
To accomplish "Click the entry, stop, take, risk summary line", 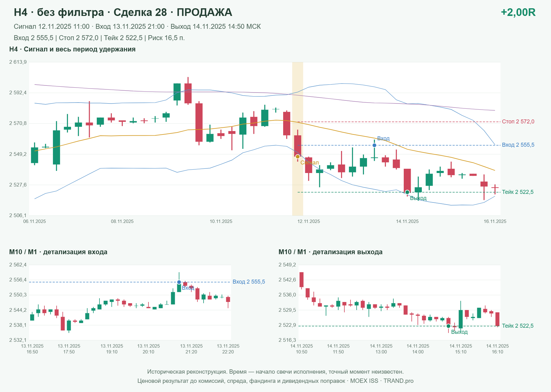I will [x=99, y=38].
